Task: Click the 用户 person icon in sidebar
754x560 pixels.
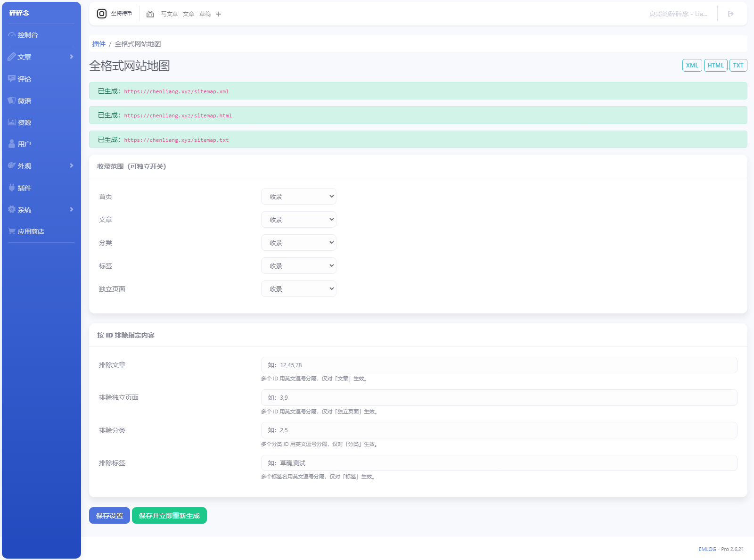Action: click(12, 144)
